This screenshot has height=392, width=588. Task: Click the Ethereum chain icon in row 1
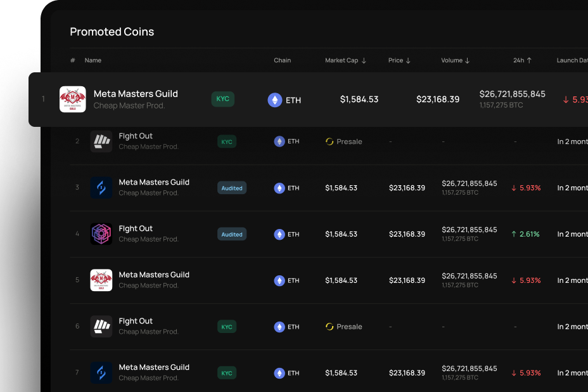(275, 100)
